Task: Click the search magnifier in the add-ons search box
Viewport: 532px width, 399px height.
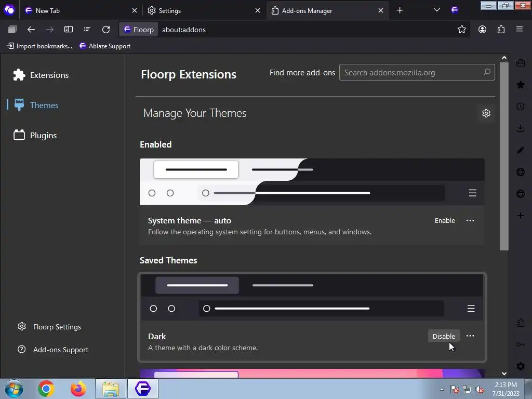Action: pyautogui.click(x=487, y=72)
